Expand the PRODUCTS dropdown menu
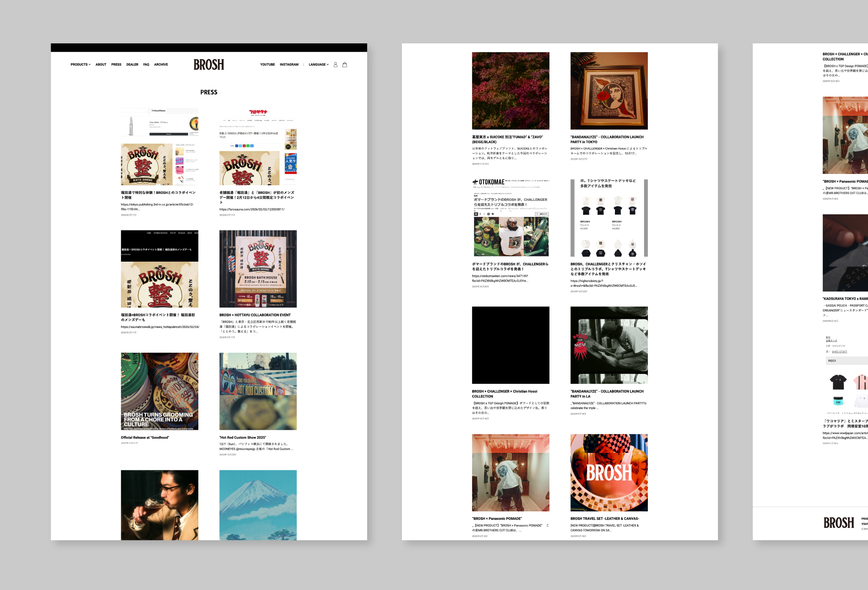The image size is (868, 590). [80, 65]
